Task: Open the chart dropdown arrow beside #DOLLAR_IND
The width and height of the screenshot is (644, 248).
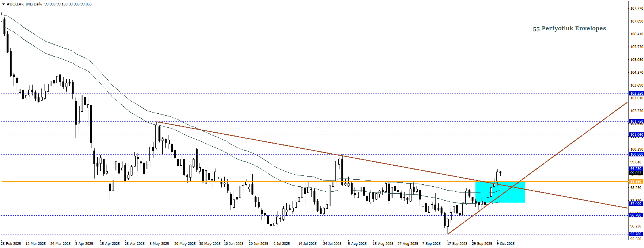Action: [x=3, y=4]
